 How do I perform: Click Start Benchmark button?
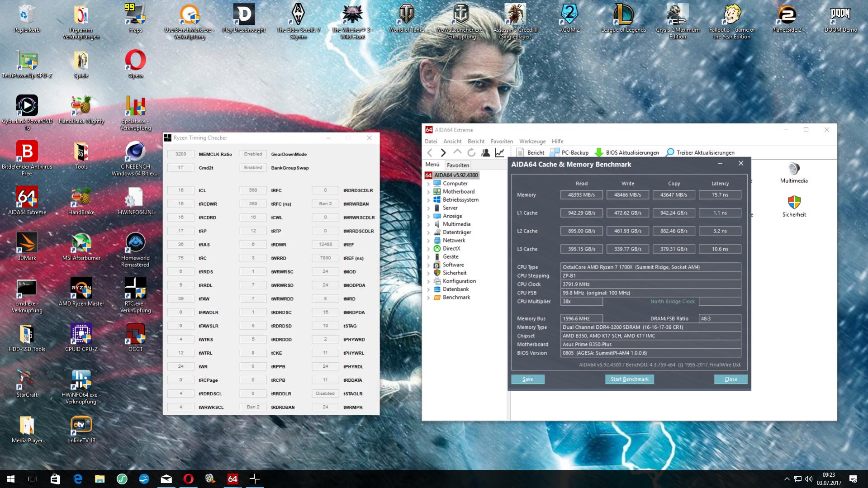click(629, 379)
